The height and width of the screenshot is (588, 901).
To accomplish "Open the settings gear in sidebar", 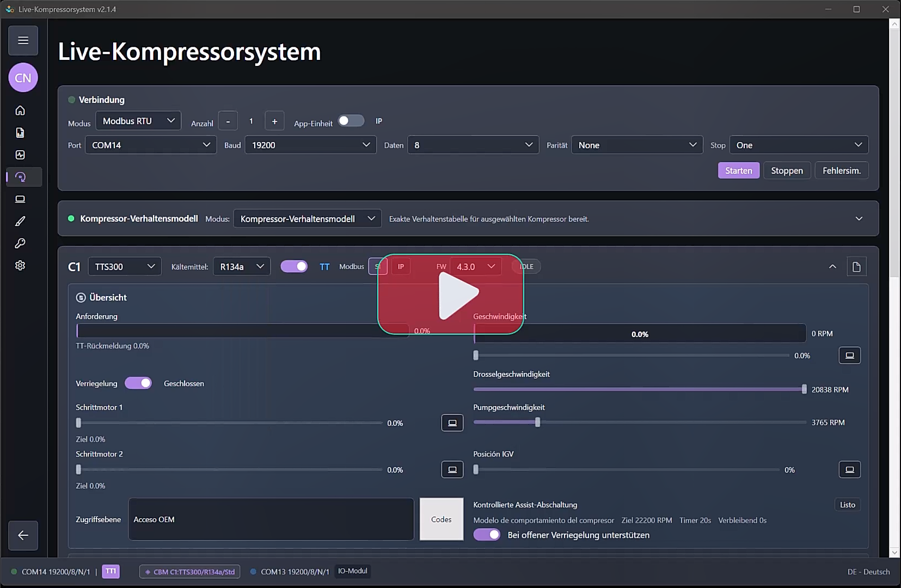I will tap(20, 266).
